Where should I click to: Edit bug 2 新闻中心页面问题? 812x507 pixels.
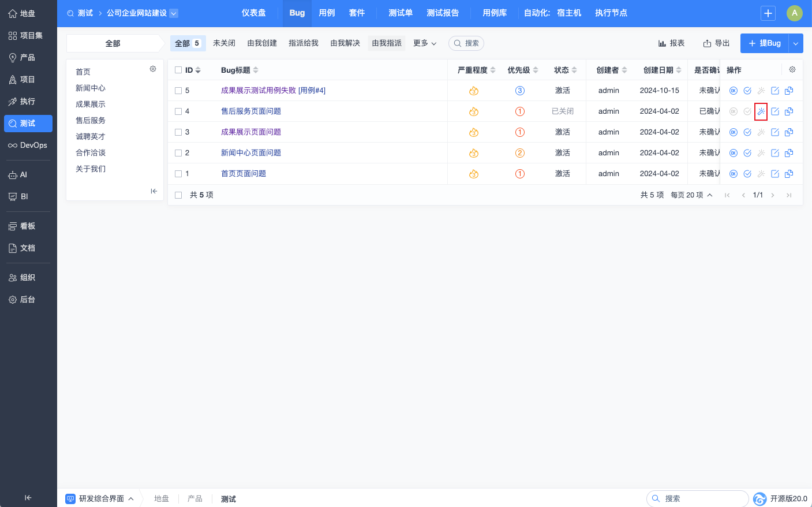(x=775, y=153)
